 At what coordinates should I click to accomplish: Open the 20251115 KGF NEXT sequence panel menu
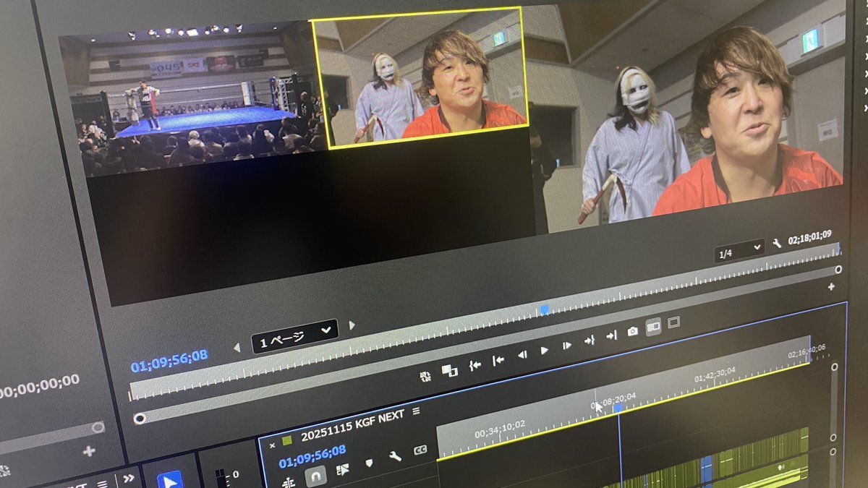(x=416, y=411)
